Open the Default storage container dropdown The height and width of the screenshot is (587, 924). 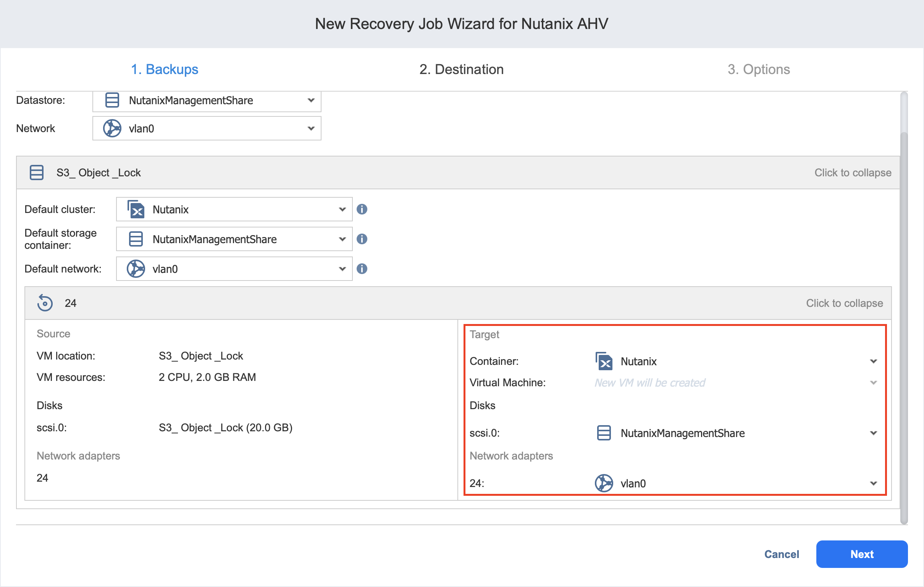(x=234, y=239)
